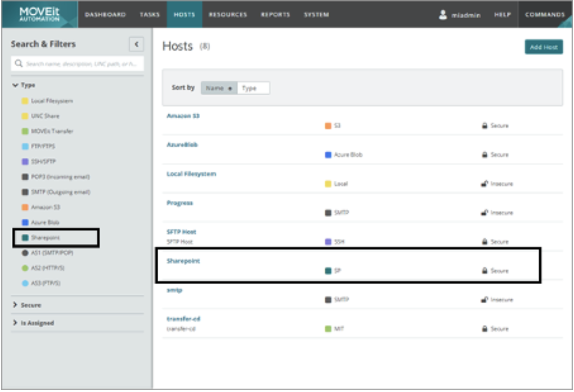This screenshot has height=392, width=574.
Task: Open the smtp host link
Action: coord(174,290)
